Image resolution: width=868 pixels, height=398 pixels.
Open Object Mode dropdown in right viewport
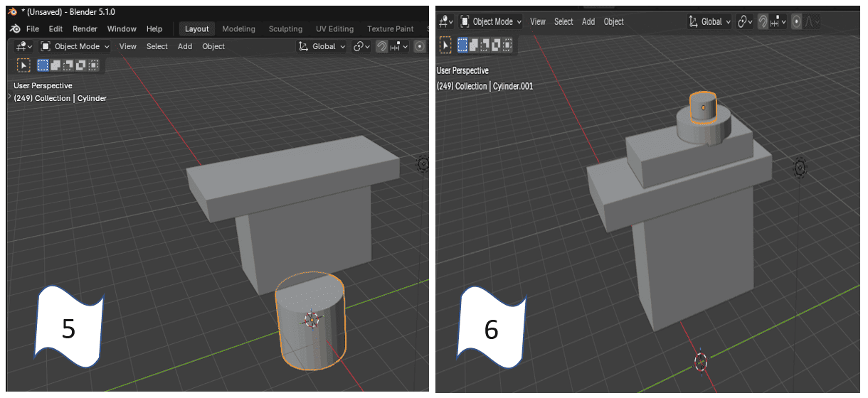(x=491, y=21)
